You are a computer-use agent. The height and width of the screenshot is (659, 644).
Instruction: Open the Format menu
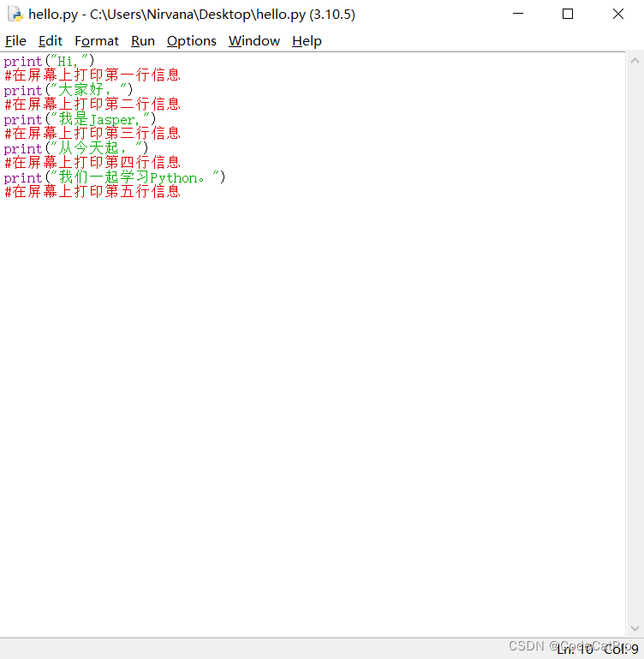point(97,41)
